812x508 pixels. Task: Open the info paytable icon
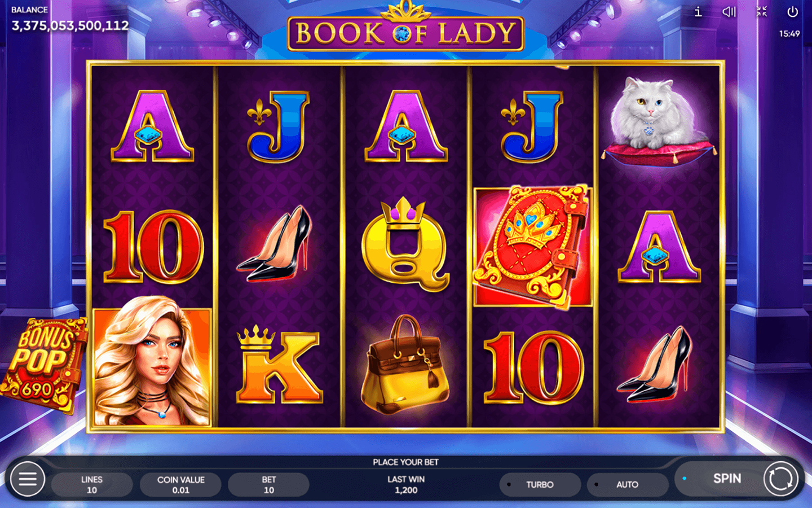point(698,11)
